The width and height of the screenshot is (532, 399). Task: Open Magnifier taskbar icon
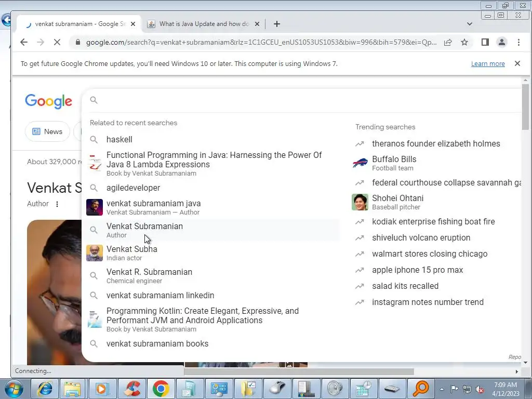point(421,389)
